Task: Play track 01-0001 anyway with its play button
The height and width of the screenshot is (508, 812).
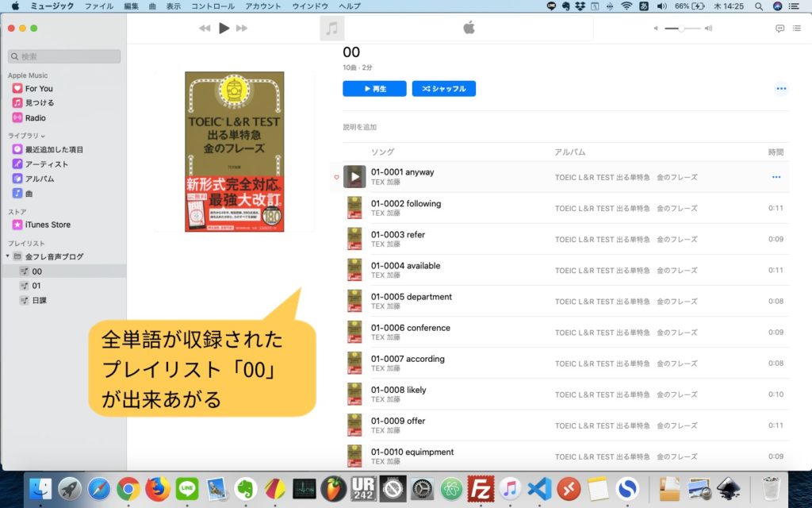Action: pos(354,176)
